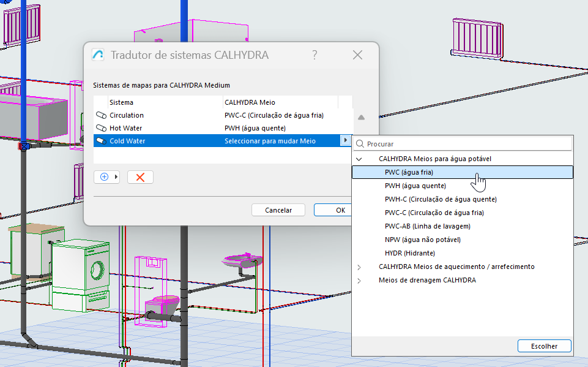Confirm the dialog with OK
The width and height of the screenshot is (588, 367).
click(333, 210)
